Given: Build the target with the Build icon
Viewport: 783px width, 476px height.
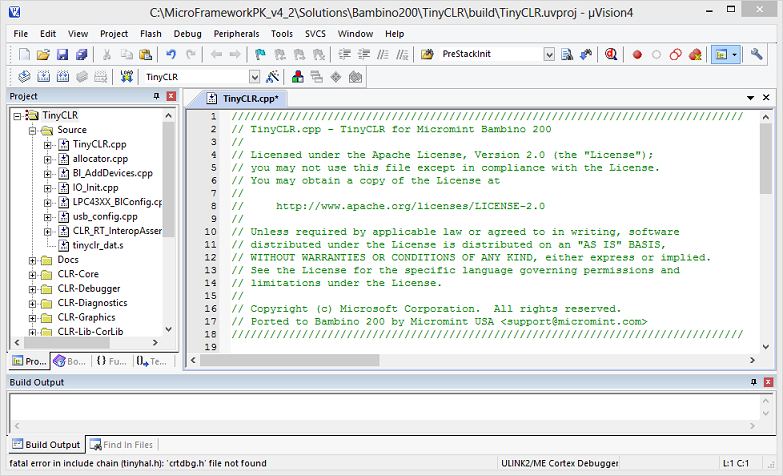Looking at the screenshot, I should tap(43, 76).
